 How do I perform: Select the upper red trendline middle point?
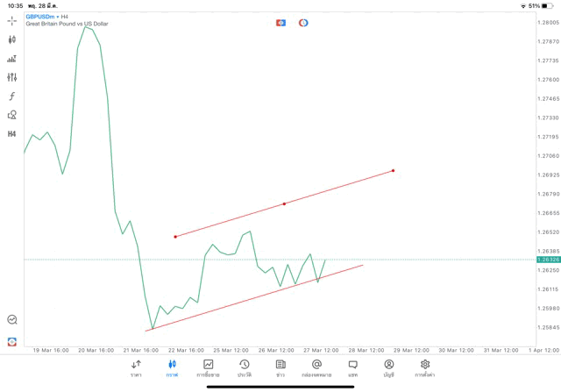coord(284,204)
